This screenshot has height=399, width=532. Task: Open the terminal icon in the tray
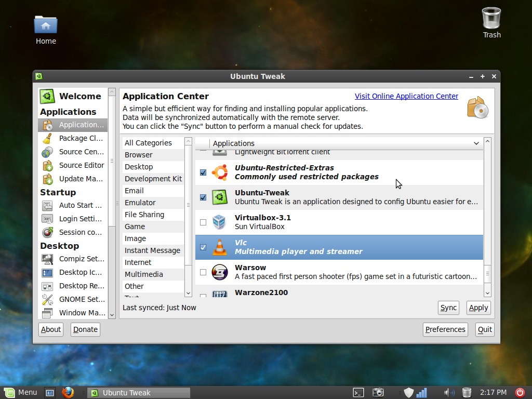pyautogui.click(x=358, y=393)
